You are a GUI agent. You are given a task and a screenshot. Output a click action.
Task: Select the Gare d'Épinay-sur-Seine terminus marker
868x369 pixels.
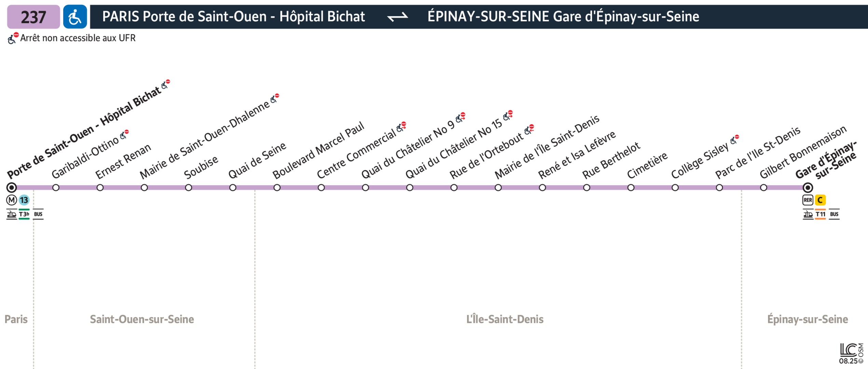[808, 188]
